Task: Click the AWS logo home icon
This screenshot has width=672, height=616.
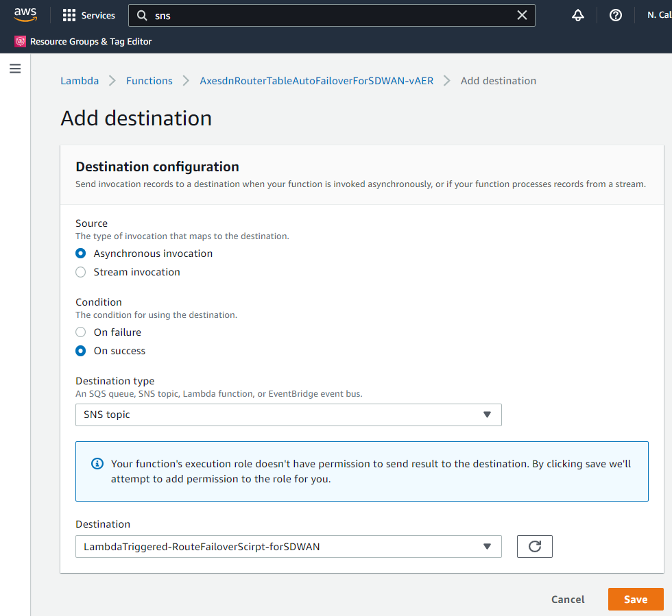Action: point(25,14)
